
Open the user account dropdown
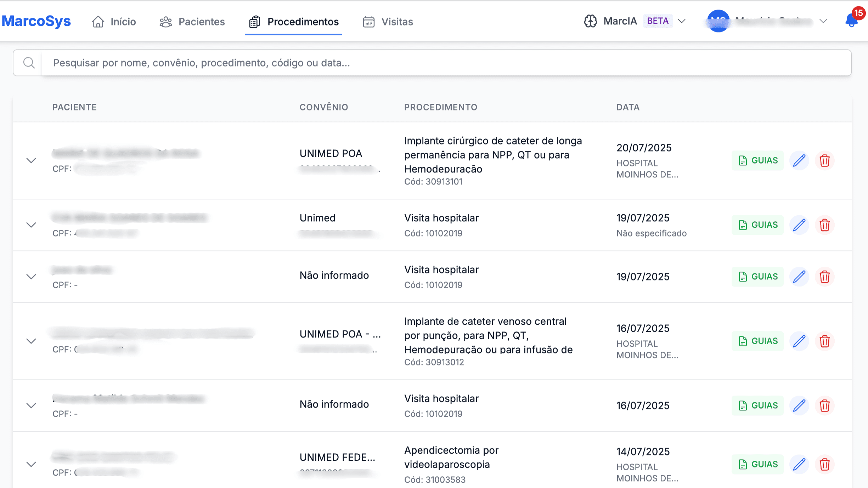pyautogui.click(x=823, y=21)
